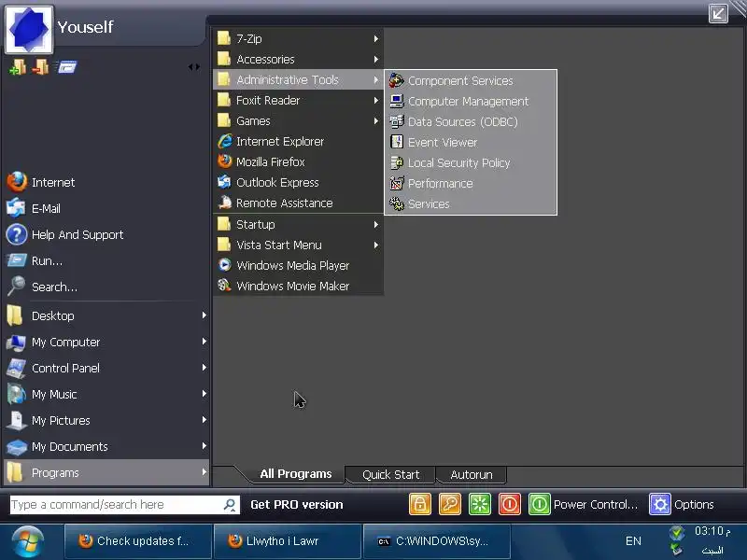Click the red shutdown power icon
The width and height of the screenshot is (747, 560).
(x=509, y=504)
